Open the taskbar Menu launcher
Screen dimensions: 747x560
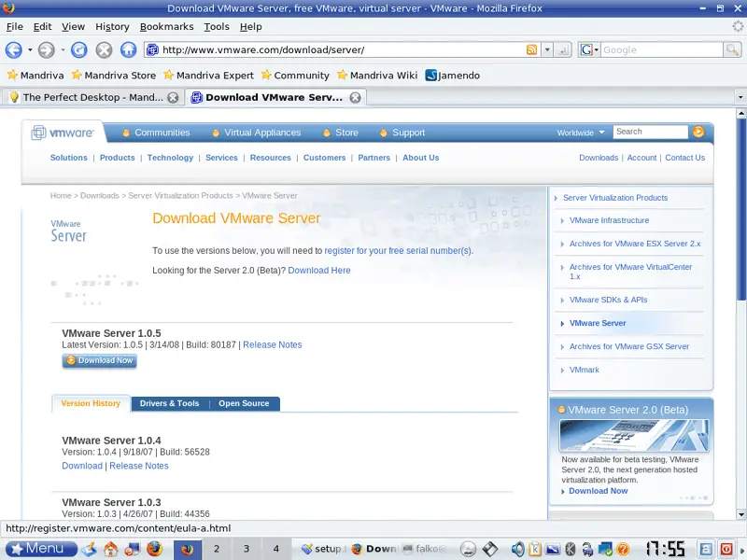41,549
